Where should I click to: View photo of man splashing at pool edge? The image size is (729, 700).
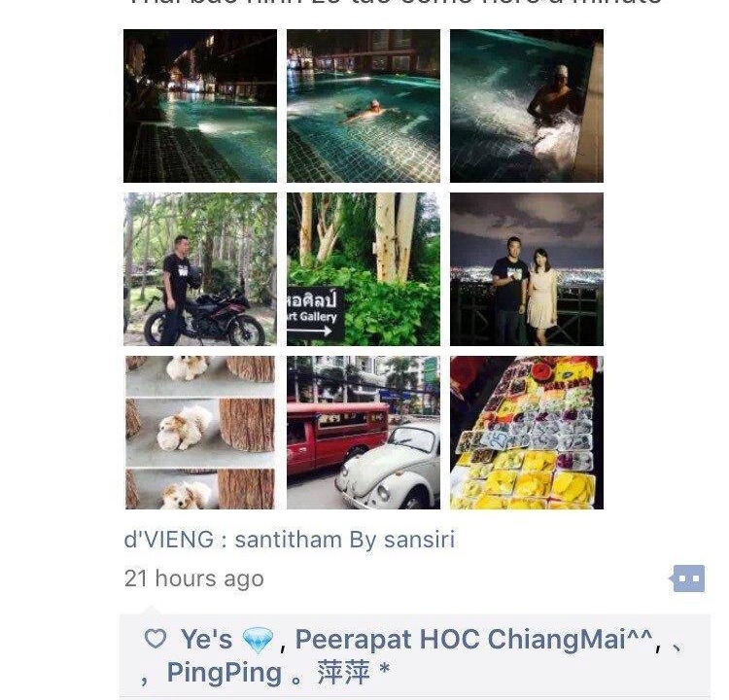tap(527, 106)
